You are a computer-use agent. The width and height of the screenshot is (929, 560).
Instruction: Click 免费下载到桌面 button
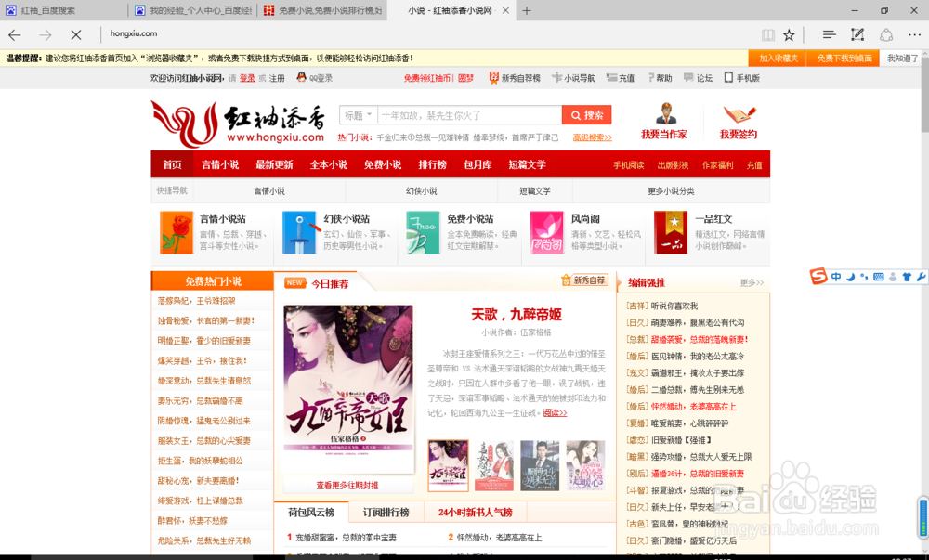[x=844, y=58]
